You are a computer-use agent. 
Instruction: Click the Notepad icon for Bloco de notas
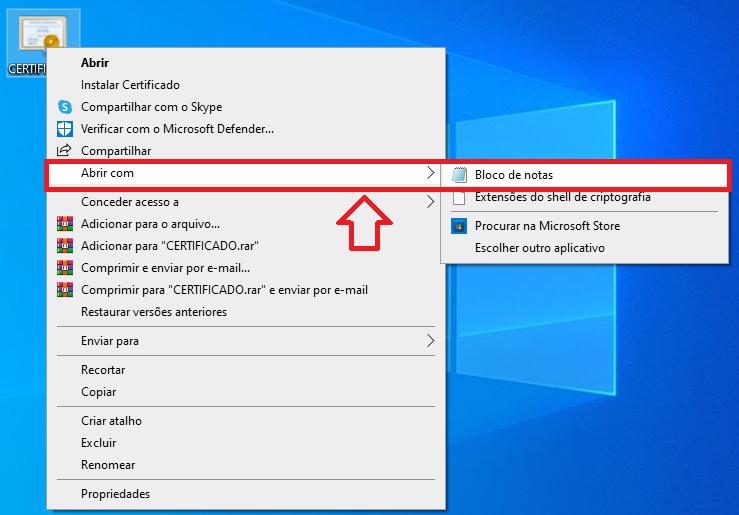click(x=459, y=175)
